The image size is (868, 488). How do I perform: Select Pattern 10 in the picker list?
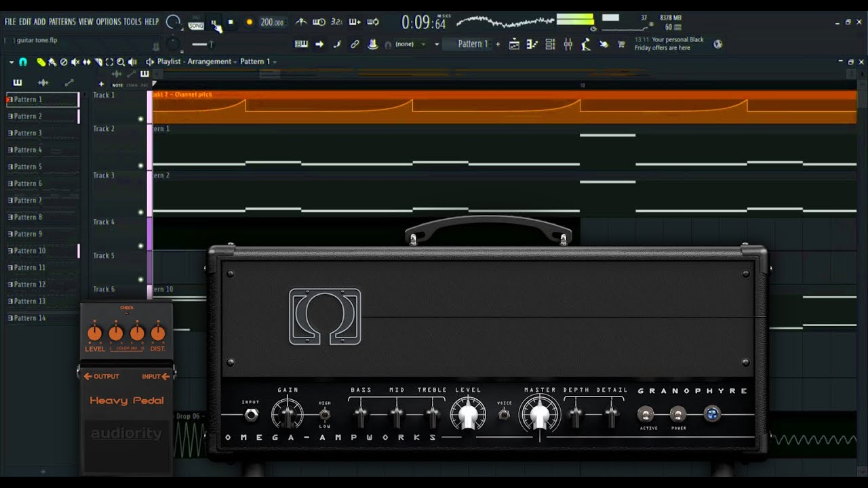43,251
